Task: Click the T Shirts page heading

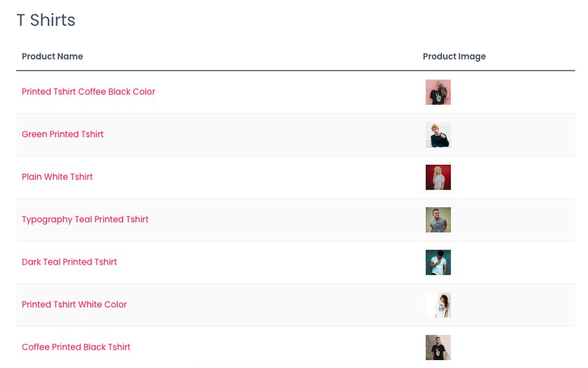Action: [46, 20]
